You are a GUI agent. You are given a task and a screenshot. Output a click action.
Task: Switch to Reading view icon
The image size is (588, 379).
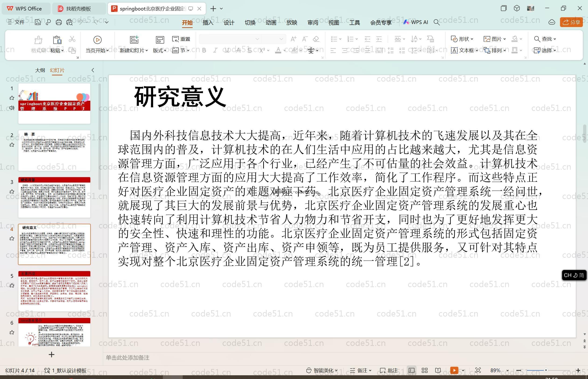[438, 370]
